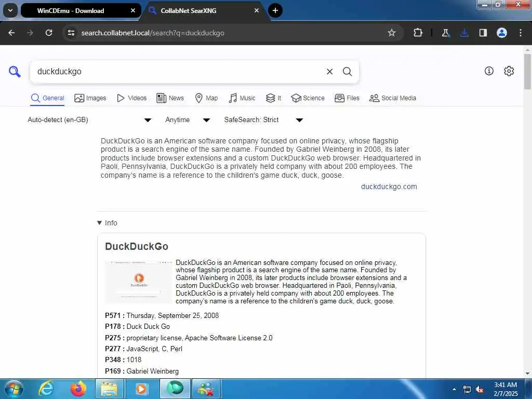This screenshot has width=532, height=399.
Task: Click the DuckDuckGo screenshot thumbnail
Action: point(139,282)
